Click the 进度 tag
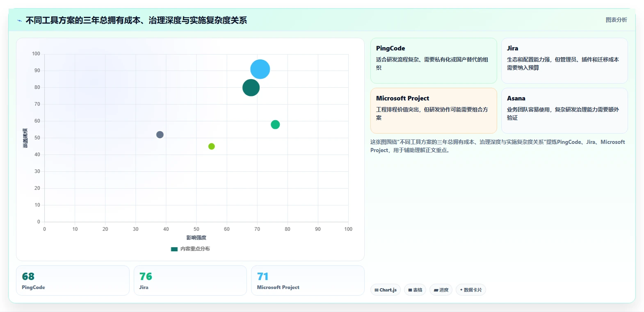644x312 pixels. pos(441,290)
